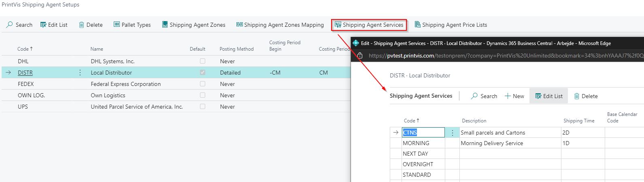
Task: Click 'Own Logistics' name cell
Action: 108,95
